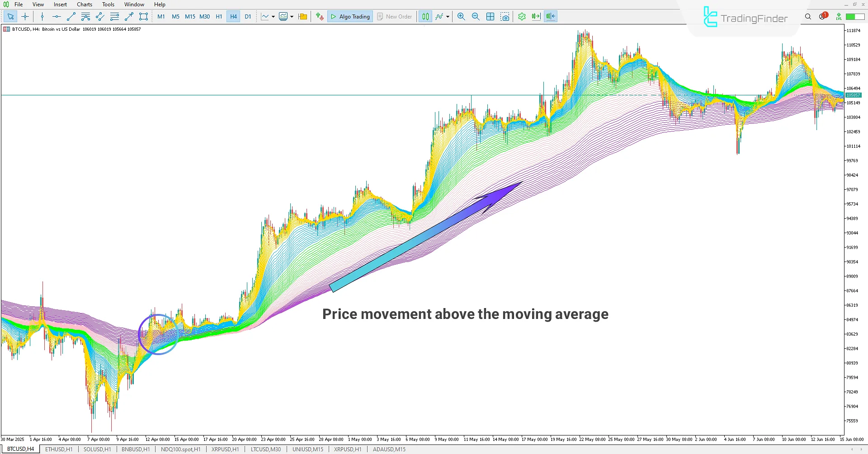This screenshot has height=454, width=868.
Task: Select the Trendline drawing tool
Action: coord(71,16)
